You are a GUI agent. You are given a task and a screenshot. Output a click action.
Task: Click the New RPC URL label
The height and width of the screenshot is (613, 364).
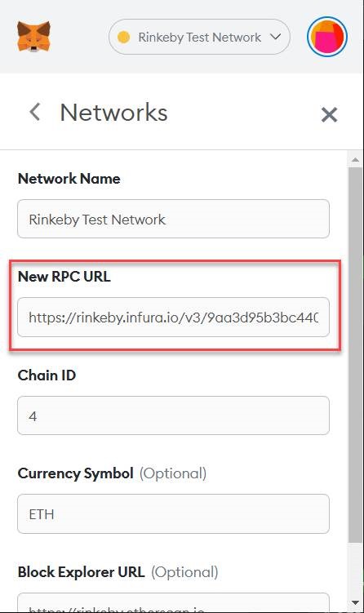64,277
